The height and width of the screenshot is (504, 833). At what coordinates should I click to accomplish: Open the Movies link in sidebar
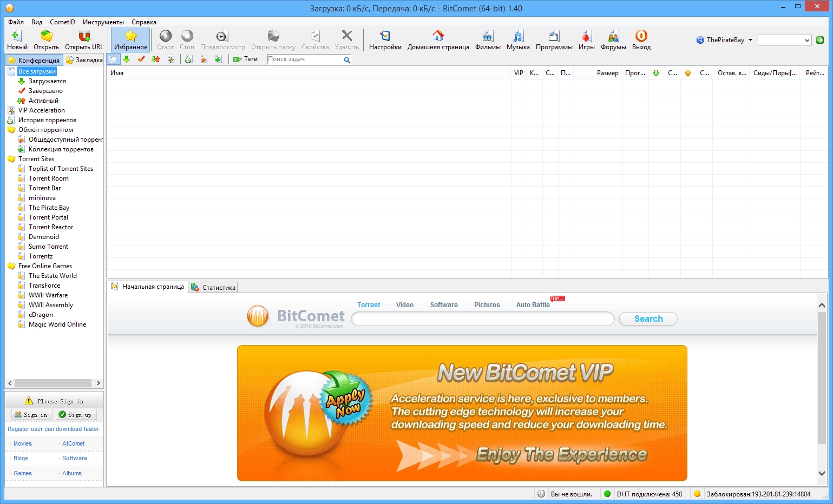click(x=23, y=443)
